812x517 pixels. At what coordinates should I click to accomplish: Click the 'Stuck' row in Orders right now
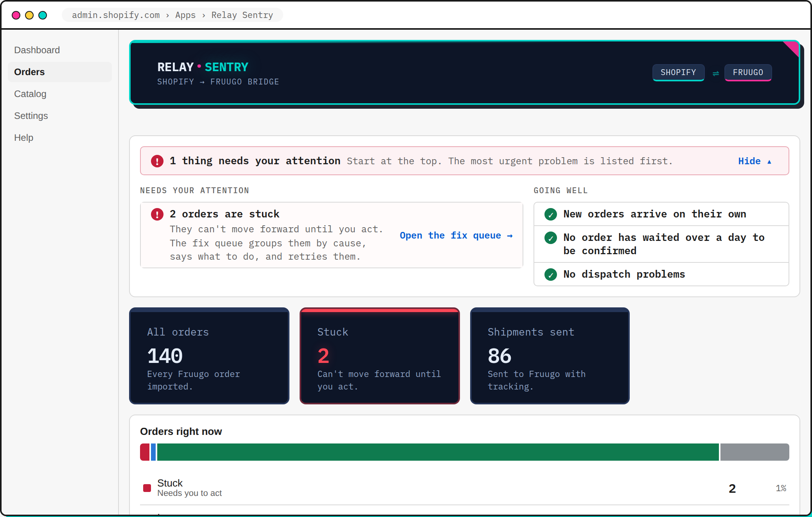pyautogui.click(x=465, y=488)
